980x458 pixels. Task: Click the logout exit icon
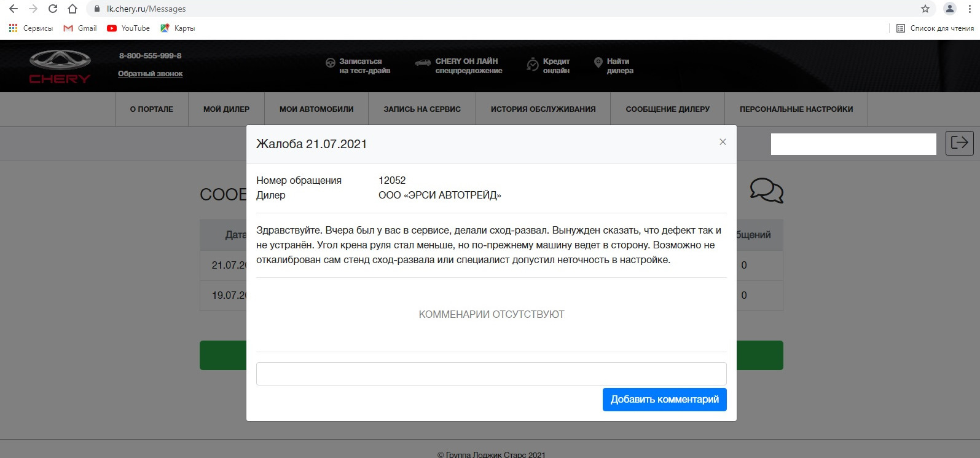960,143
